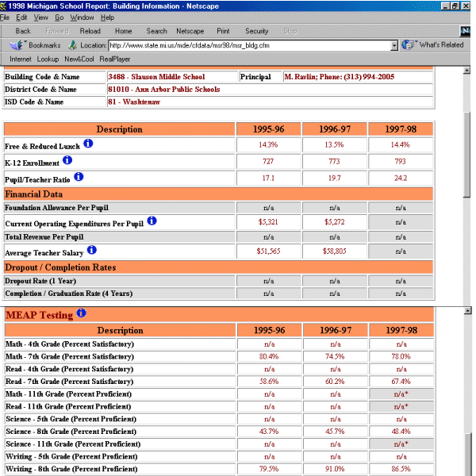Click the RealPlayer personal toolbar link
The width and height of the screenshot is (476, 476).
[x=115, y=59]
